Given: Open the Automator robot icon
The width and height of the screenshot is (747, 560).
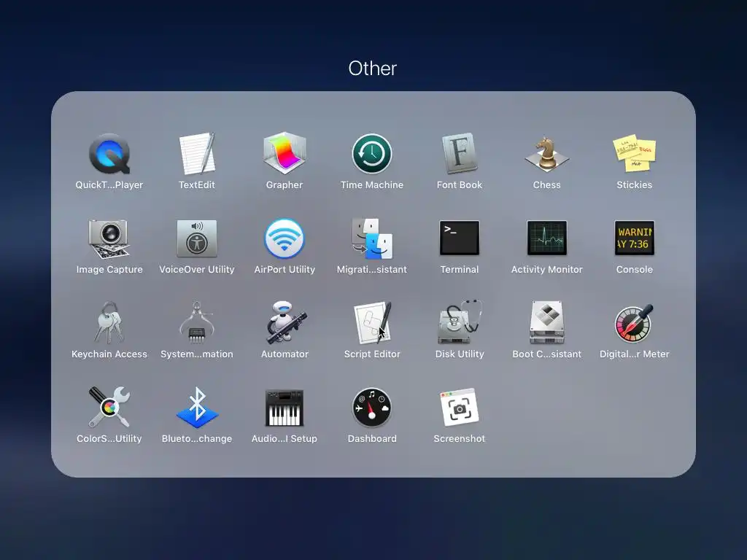Looking at the screenshot, I should (x=286, y=322).
